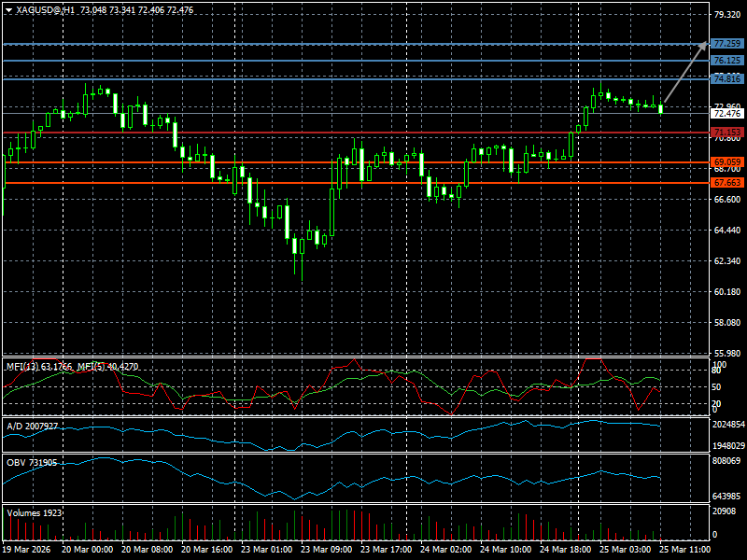Viewport: 747px width, 560px height.
Task: Select the 77.259 blue price level tag
Action: coord(726,44)
